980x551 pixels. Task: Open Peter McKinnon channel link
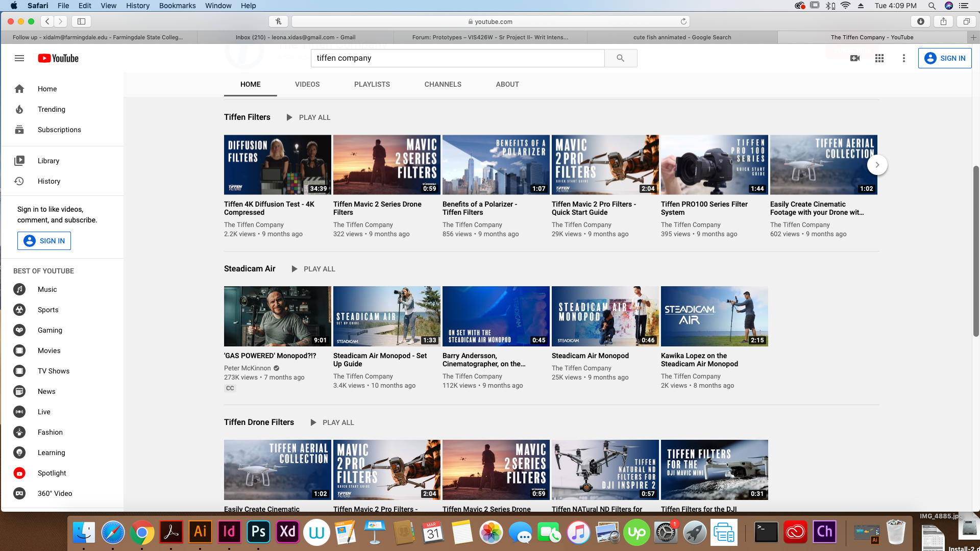tap(248, 368)
